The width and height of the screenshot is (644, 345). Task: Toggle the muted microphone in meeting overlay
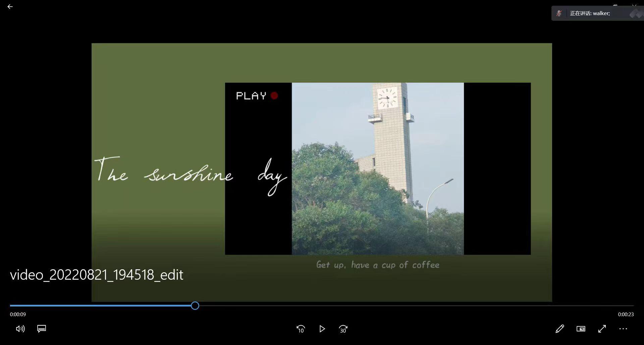559,13
